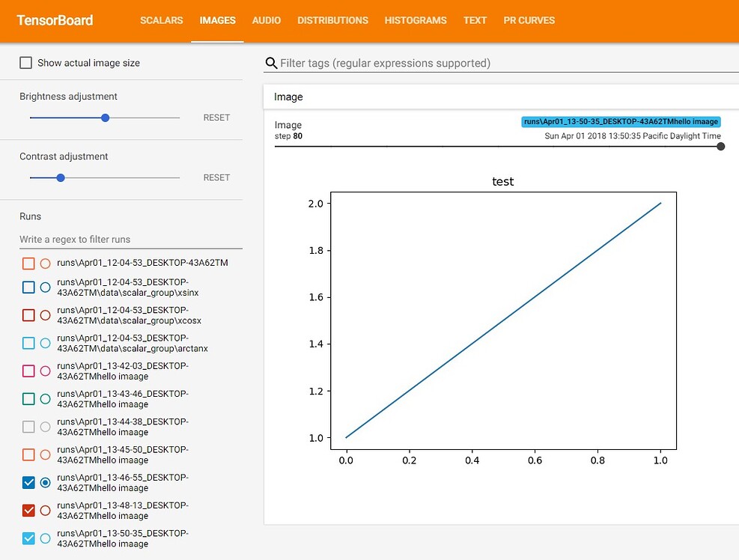Screen dimensions: 739x560
Task: Click the image step slider handle
Action: pyautogui.click(x=720, y=147)
